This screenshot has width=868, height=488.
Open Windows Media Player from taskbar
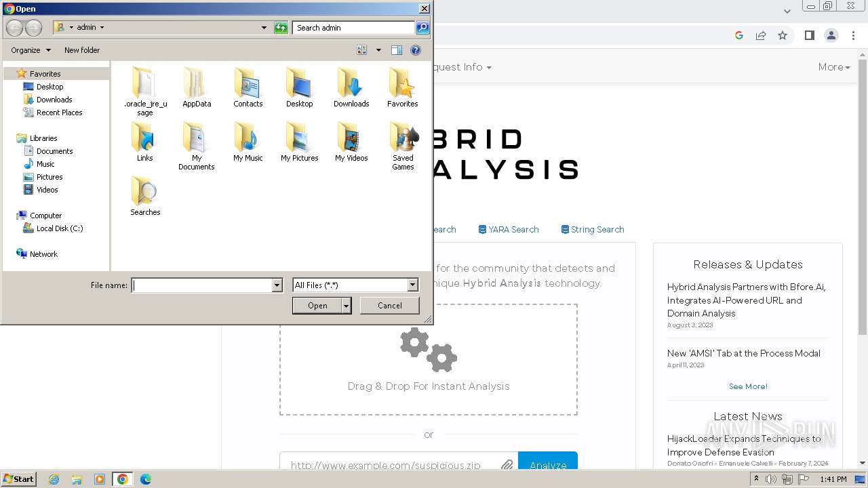100,479
